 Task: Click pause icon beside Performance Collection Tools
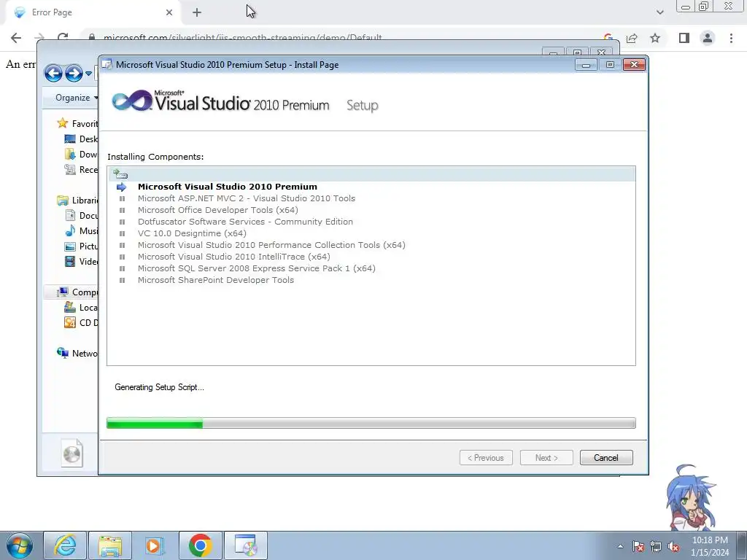coord(122,245)
